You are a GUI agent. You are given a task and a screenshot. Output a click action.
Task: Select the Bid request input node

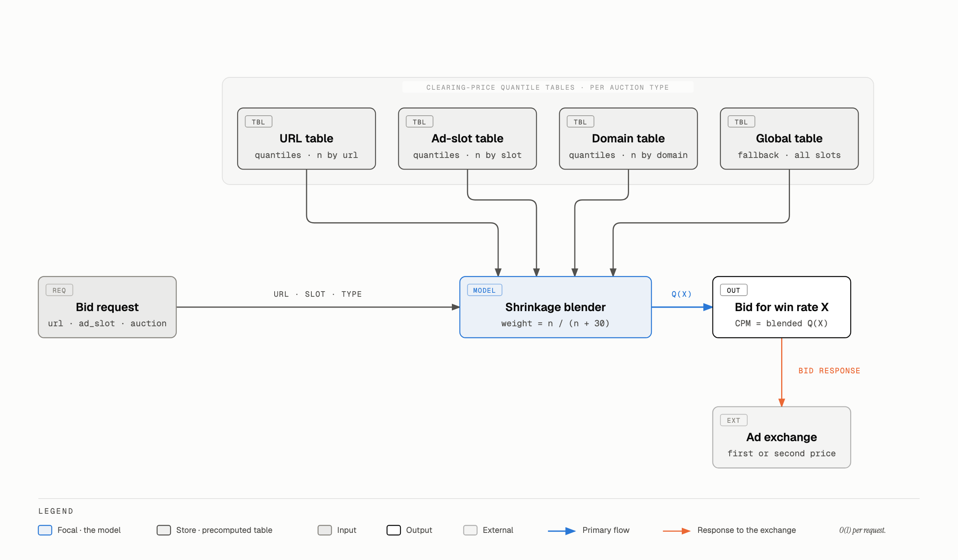pos(107,307)
